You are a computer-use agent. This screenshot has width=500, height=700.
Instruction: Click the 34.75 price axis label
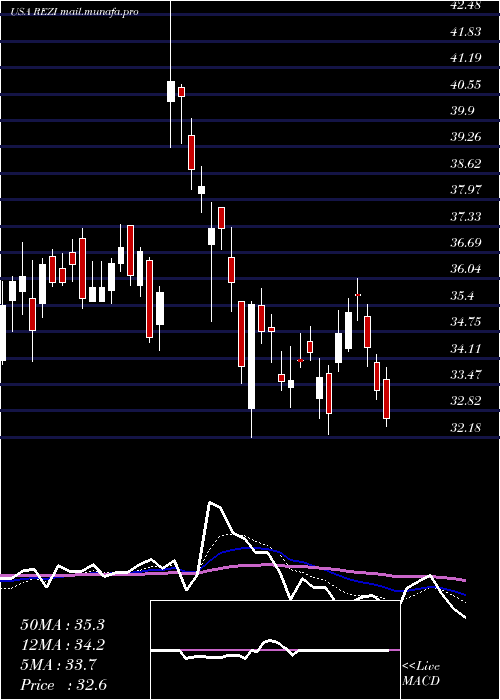(466, 321)
